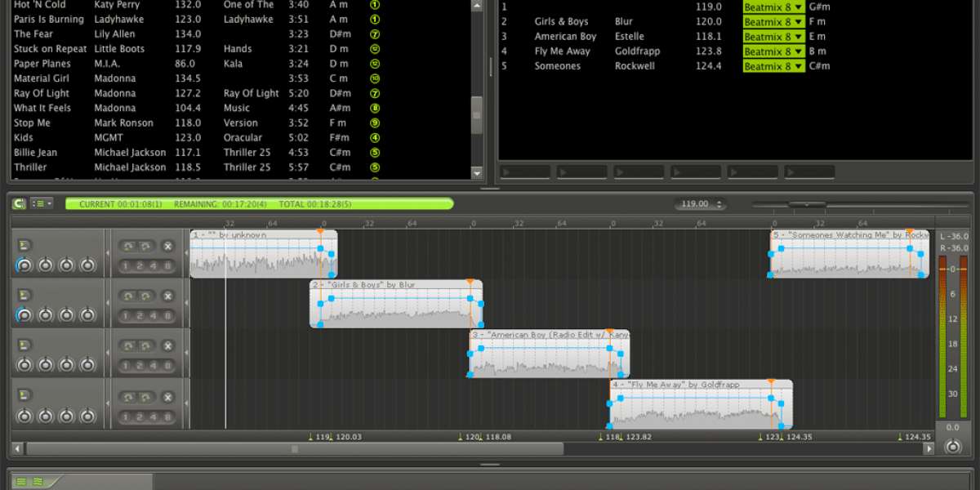Open the list view dropdown beside the loop icon
This screenshot has width=980, height=490.
coord(42,203)
